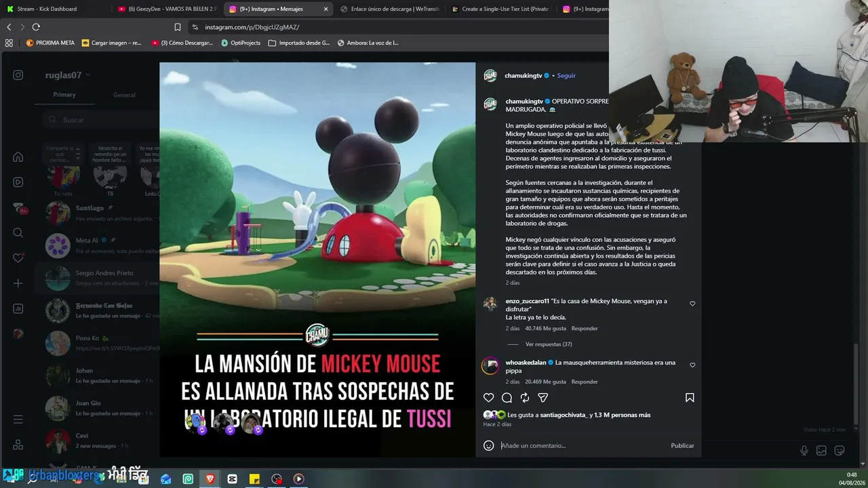
Task: Switch to the Primary messages tab
Action: [64, 95]
